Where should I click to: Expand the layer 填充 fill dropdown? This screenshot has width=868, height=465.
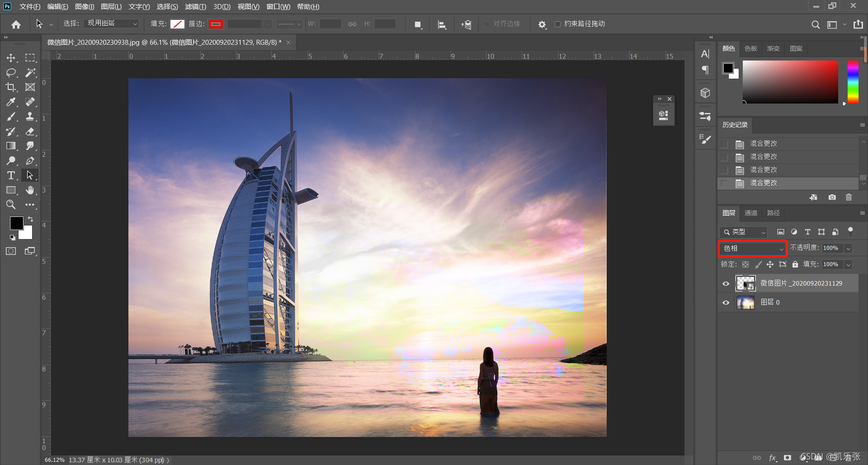[849, 264]
